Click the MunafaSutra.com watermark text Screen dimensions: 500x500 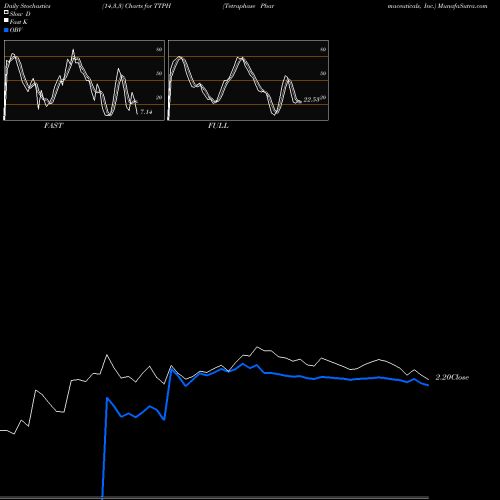coord(463,6)
